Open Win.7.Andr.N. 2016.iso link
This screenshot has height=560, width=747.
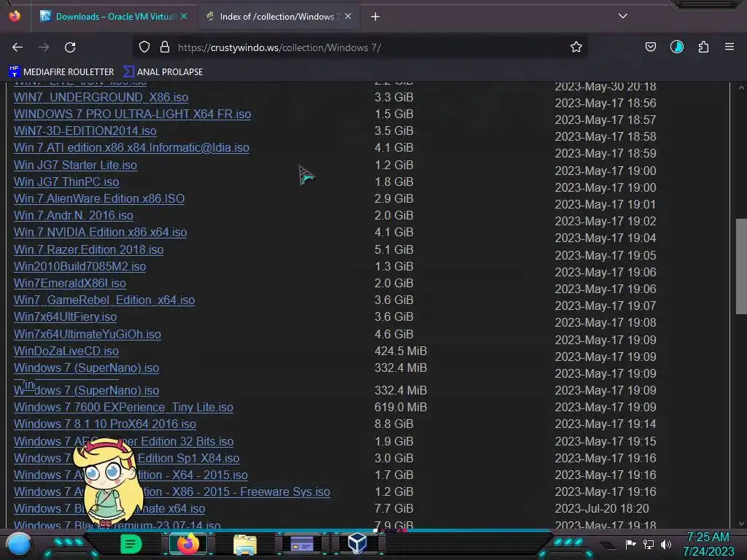(x=74, y=216)
